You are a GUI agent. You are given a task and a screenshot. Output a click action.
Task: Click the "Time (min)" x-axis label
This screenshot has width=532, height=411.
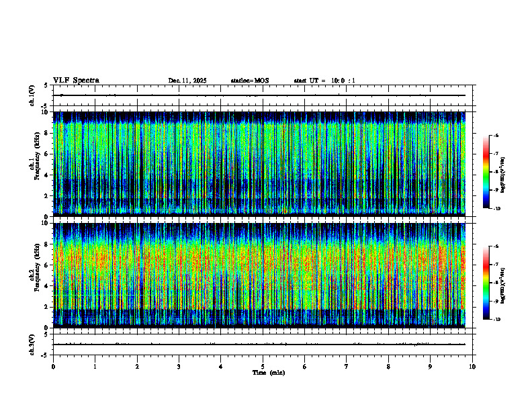point(269,373)
